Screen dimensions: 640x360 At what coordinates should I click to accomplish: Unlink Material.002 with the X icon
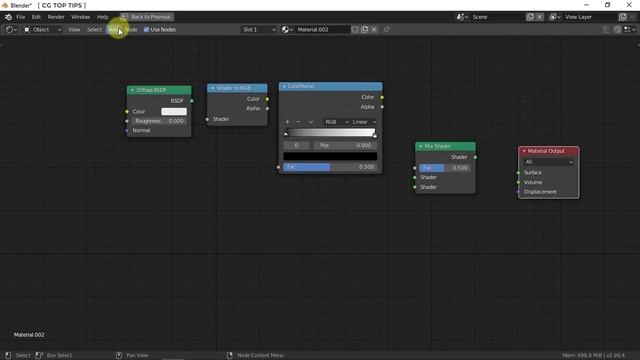[x=374, y=29]
